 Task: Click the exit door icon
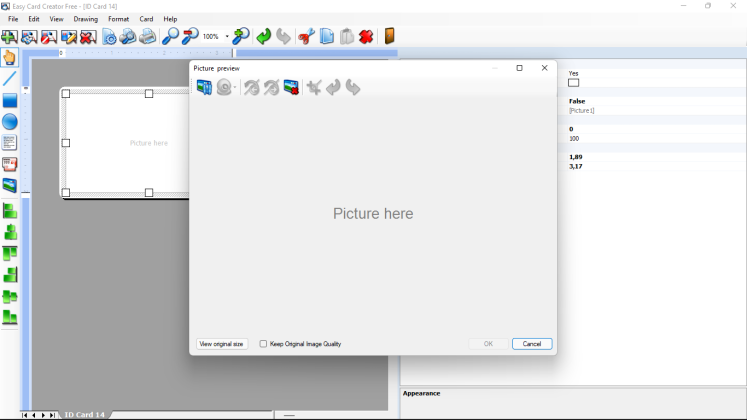(x=389, y=36)
